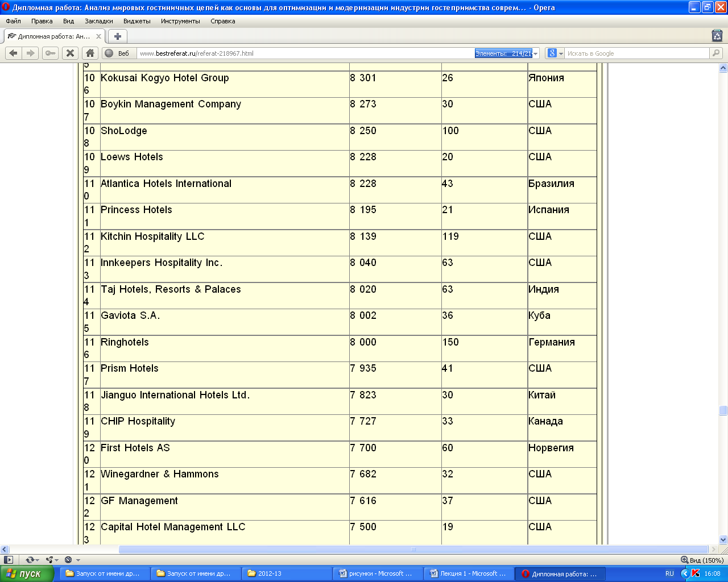This screenshot has width=728, height=582.
Task: Click the Kokusai Kogyo Hotel Group cell
Action: pyautogui.click(x=224, y=84)
